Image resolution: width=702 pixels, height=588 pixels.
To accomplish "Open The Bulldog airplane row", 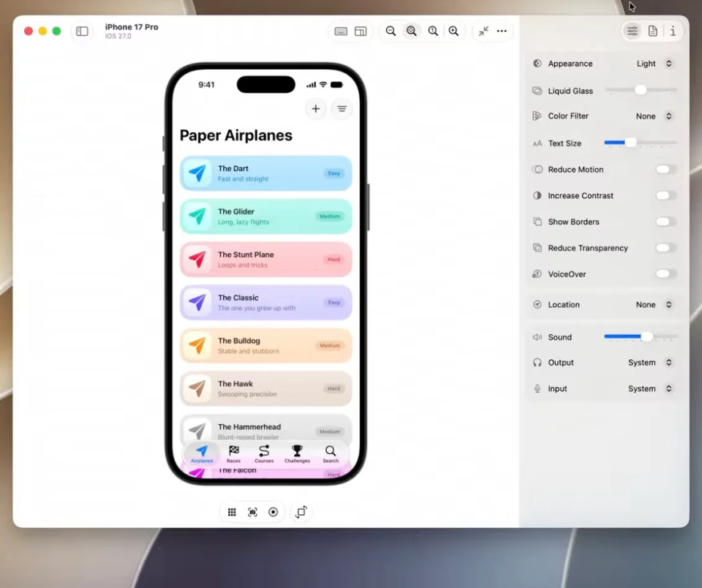I will point(266,345).
